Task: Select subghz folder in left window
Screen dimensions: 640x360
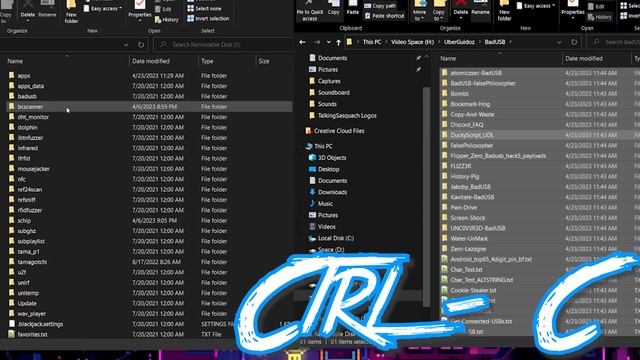Action: pos(148,231)
